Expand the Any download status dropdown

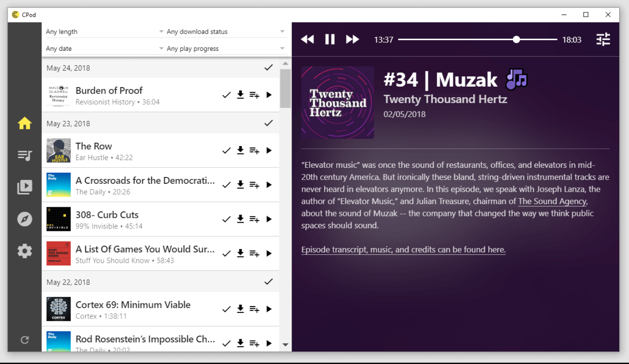[x=225, y=32]
